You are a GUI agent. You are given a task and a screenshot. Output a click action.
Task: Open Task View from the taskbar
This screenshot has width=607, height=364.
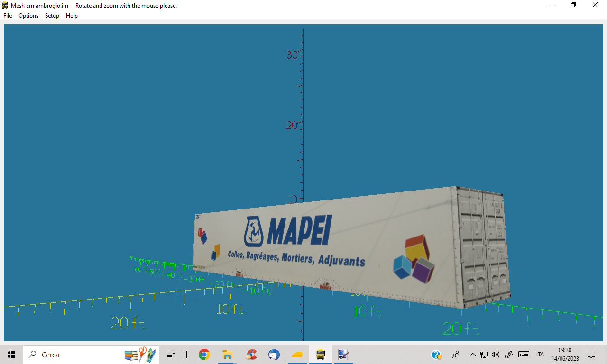[x=171, y=355]
